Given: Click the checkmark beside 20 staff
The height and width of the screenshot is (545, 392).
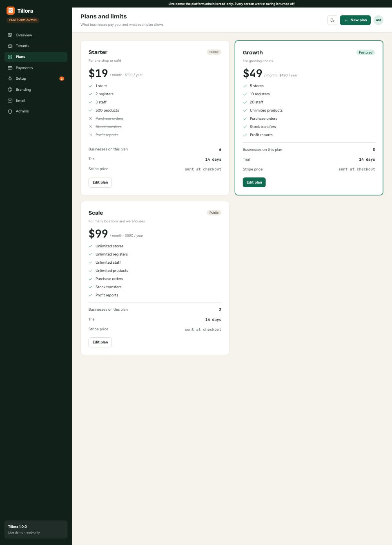Looking at the screenshot, I should point(245,102).
